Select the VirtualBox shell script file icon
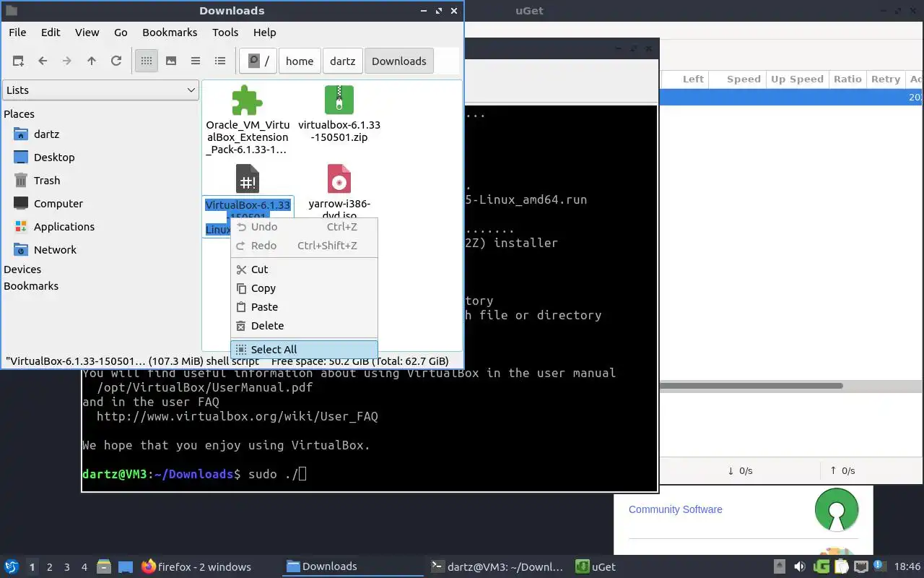The image size is (924, 578). (x=247, y=179)
